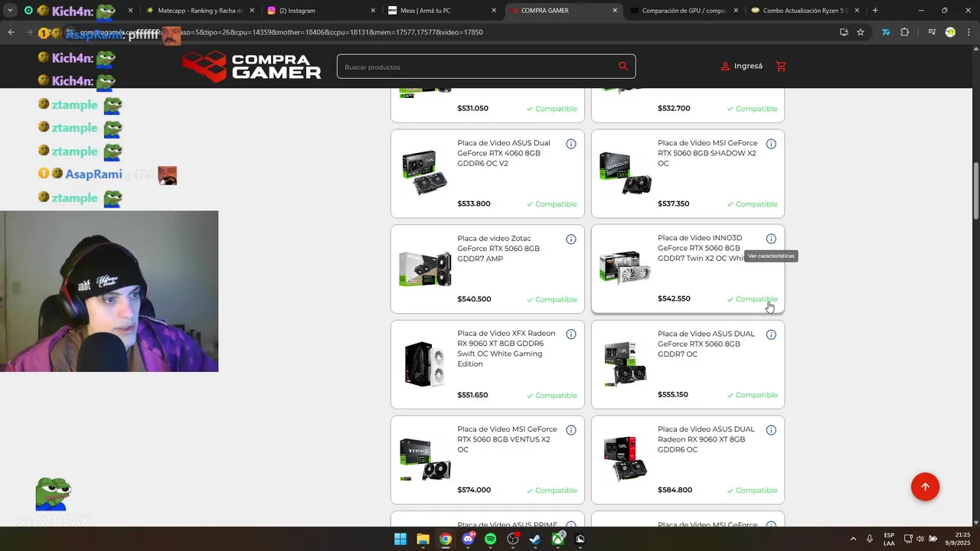Image resolution: width=980 pixels, height=551 pixels.
Task: Click the $537.350 price
Action: coord(674,204)
